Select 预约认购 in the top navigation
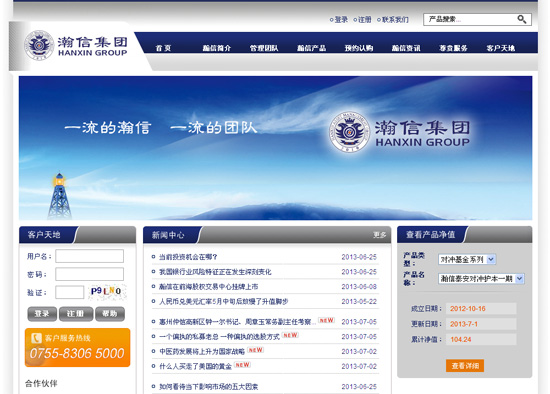The height and width of the screenshot is (394, 550). [358, 48]
